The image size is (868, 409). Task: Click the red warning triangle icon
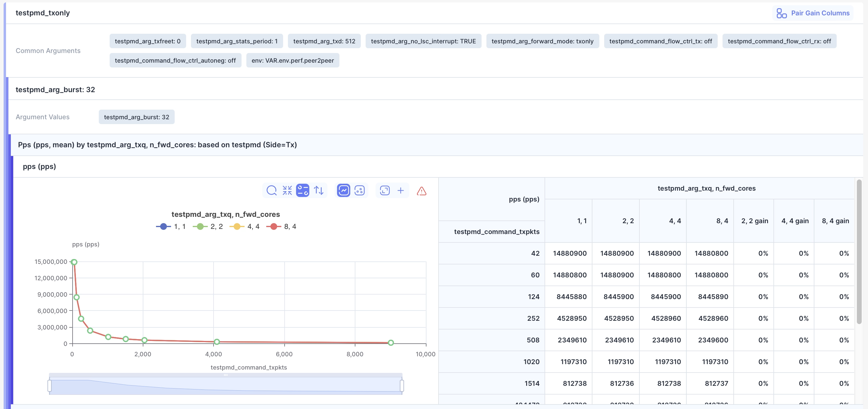421,191
